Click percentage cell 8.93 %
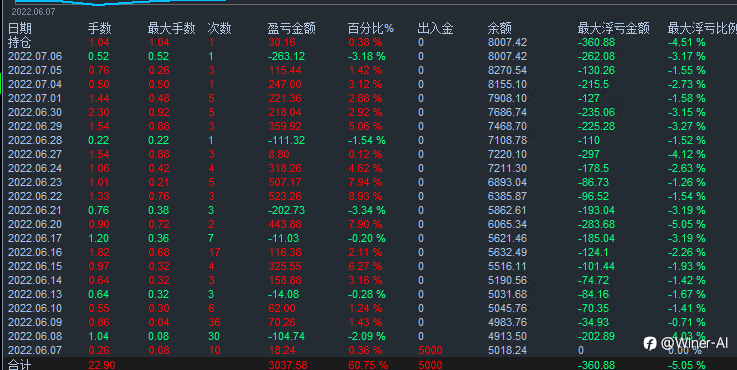 tap(365, 196)
